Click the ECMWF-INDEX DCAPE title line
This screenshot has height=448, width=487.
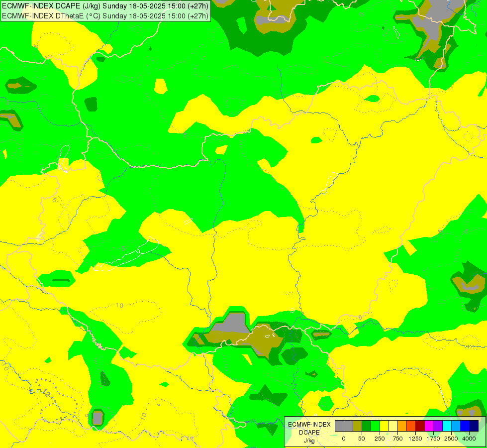click(105, 6)
